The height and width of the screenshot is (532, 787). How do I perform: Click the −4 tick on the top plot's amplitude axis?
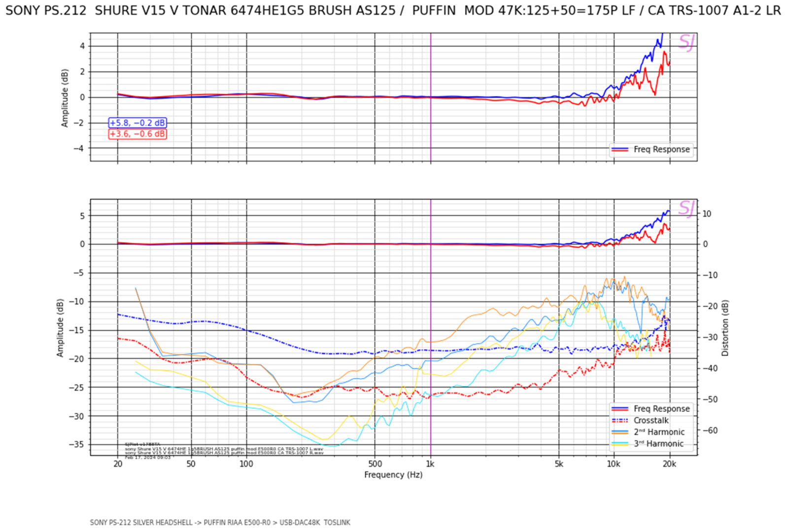pyautogui.click(x=79, y=148)
